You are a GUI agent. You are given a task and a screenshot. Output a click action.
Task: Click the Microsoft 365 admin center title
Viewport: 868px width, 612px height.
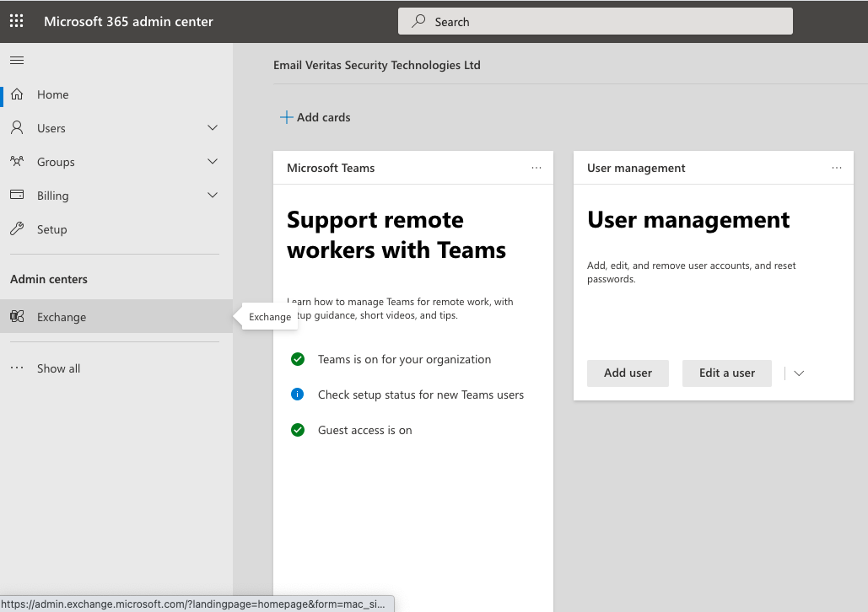128,22
